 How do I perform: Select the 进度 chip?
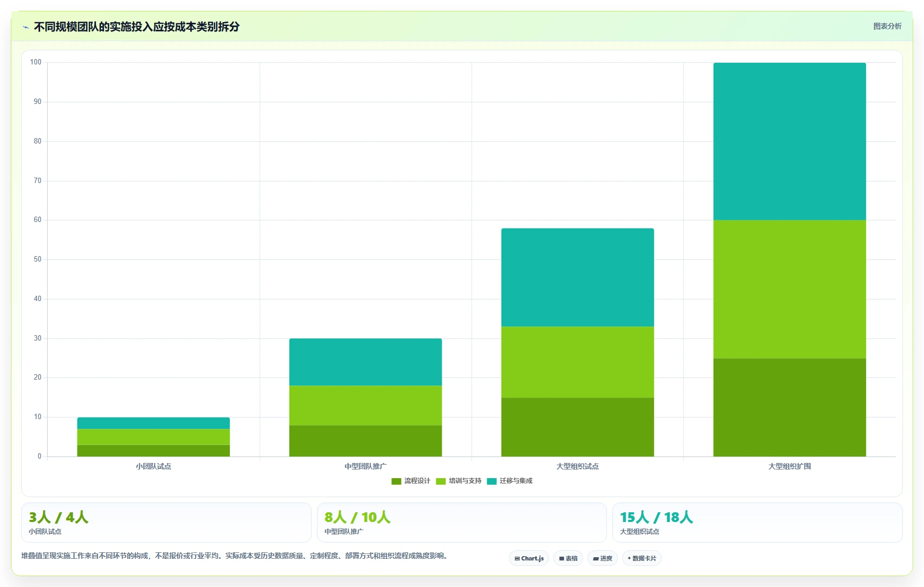(x=603, y=558)
